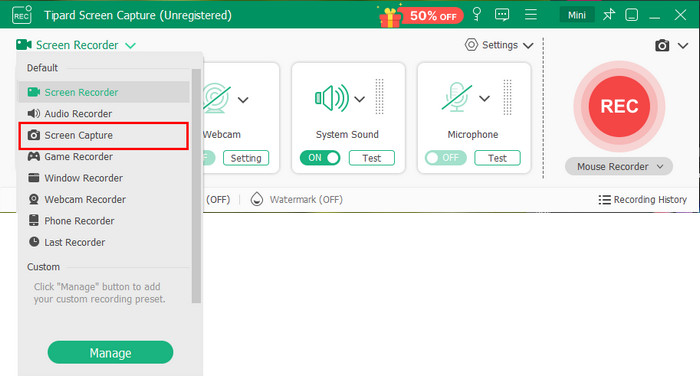Click the Game Recorder gamepad icon
The height and width of the screenshot is (376, 700).
pos(33,156)
